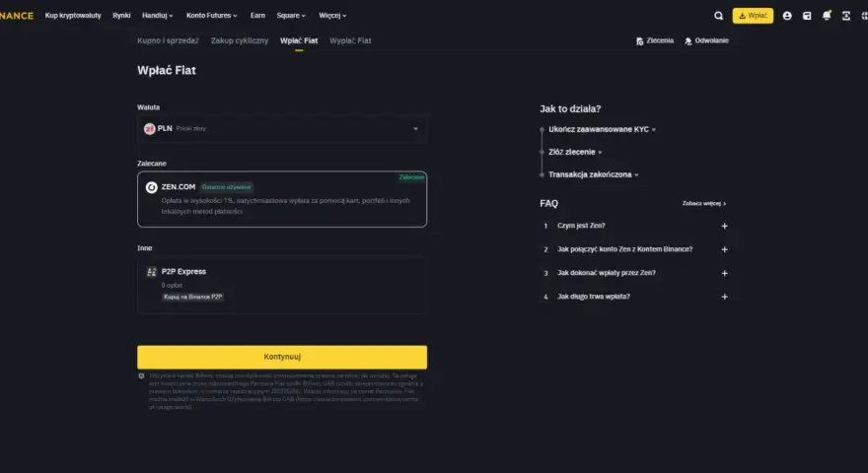Select the Wpłać Fiat tab
Image resolution: width=868 pixels, height=473 pixels.
[298, 41]
